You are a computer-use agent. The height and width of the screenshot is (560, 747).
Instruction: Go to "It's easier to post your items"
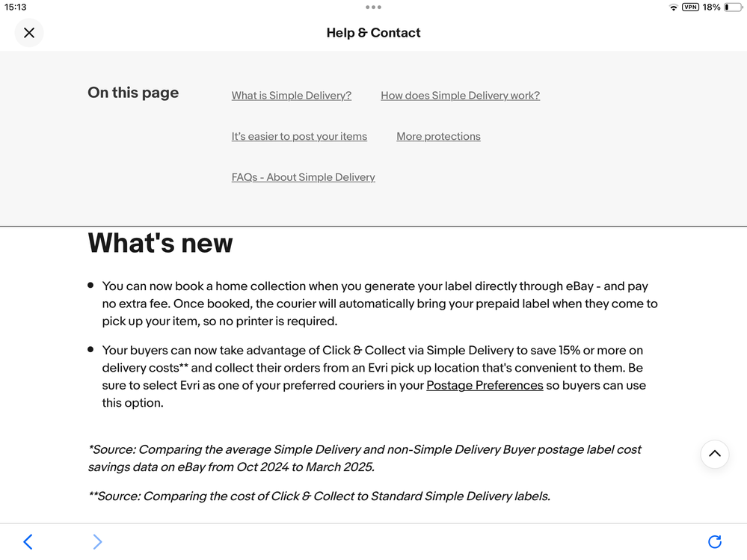(299, 137)
